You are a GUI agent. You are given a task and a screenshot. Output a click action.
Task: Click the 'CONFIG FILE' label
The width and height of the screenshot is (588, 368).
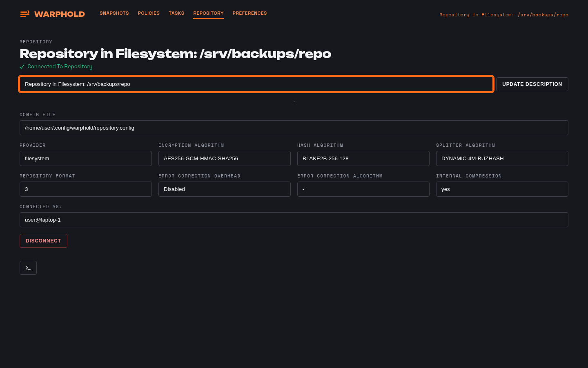pyautogui.click(x=38, y=115)
